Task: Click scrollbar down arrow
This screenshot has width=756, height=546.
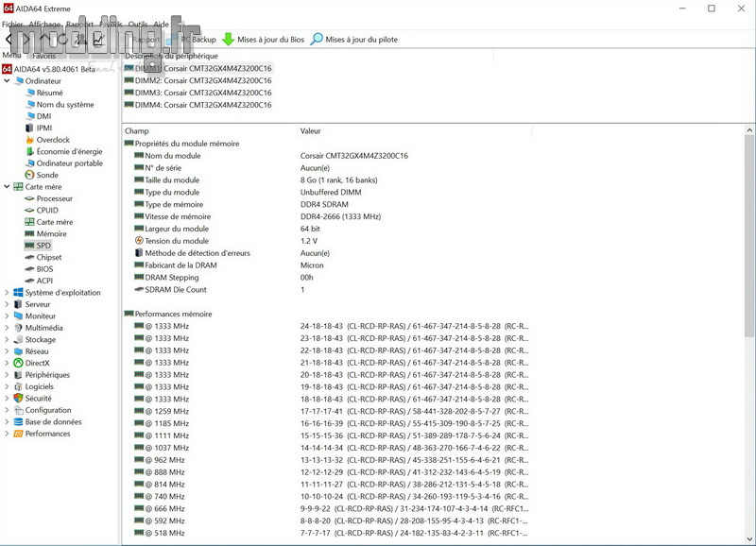Action: pos(749,538)
